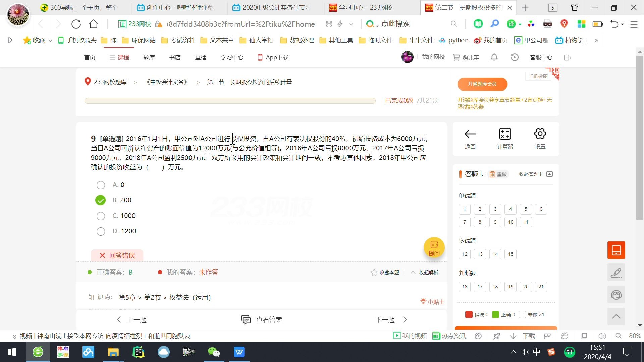Image resolution: width=644 pixels, height=362 pixels.
Task: Jump to question 12 in the answer card
Action: click(465, 254)
